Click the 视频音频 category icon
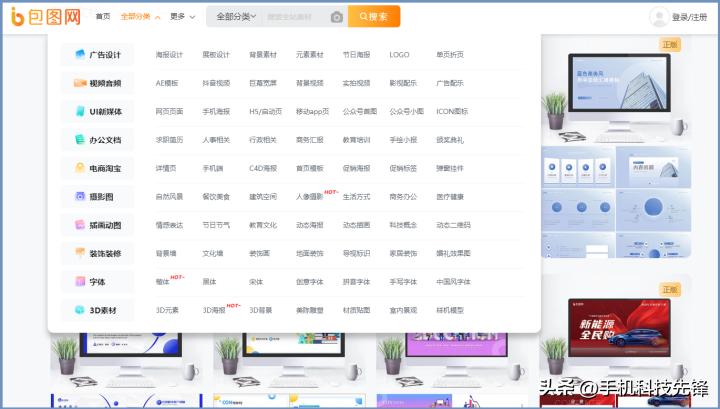This screenshot has width=720, height=409. 80,83
